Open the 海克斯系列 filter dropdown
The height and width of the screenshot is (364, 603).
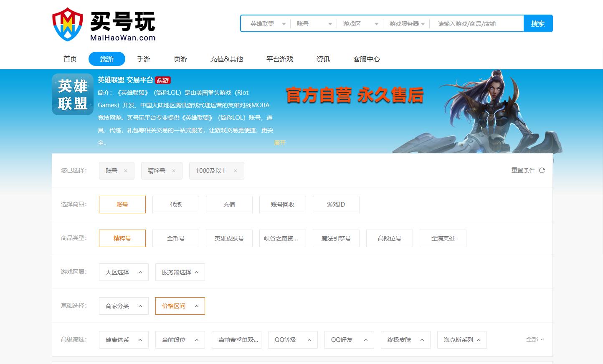462,340
